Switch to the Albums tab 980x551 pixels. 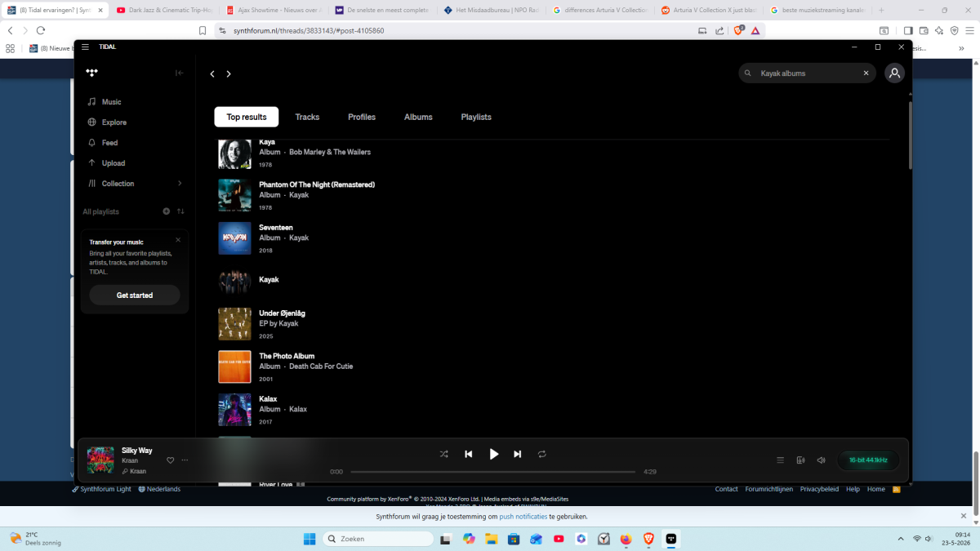click(418, 117)
